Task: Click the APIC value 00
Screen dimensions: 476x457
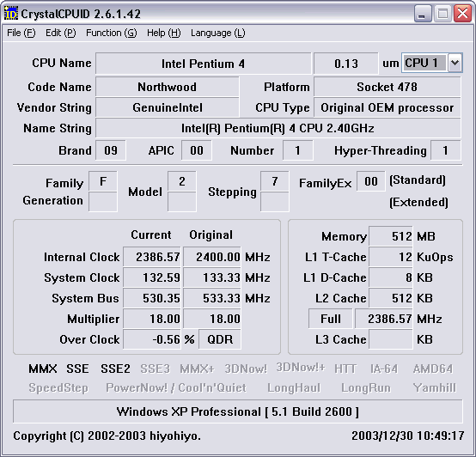Action: [197, 150]
